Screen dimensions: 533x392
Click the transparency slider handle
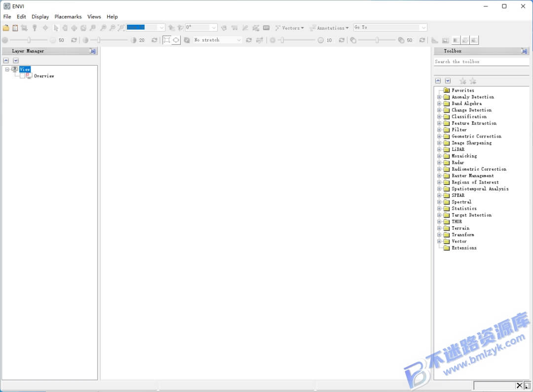point(377,40)
